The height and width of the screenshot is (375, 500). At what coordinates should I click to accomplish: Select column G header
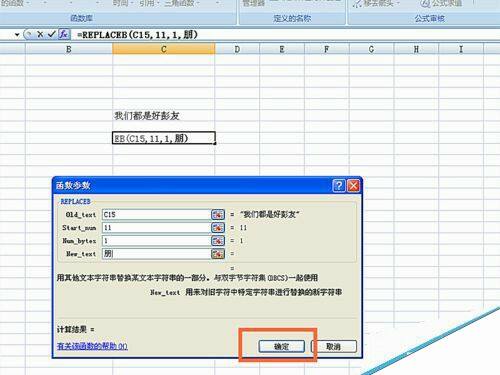[371, 49]
